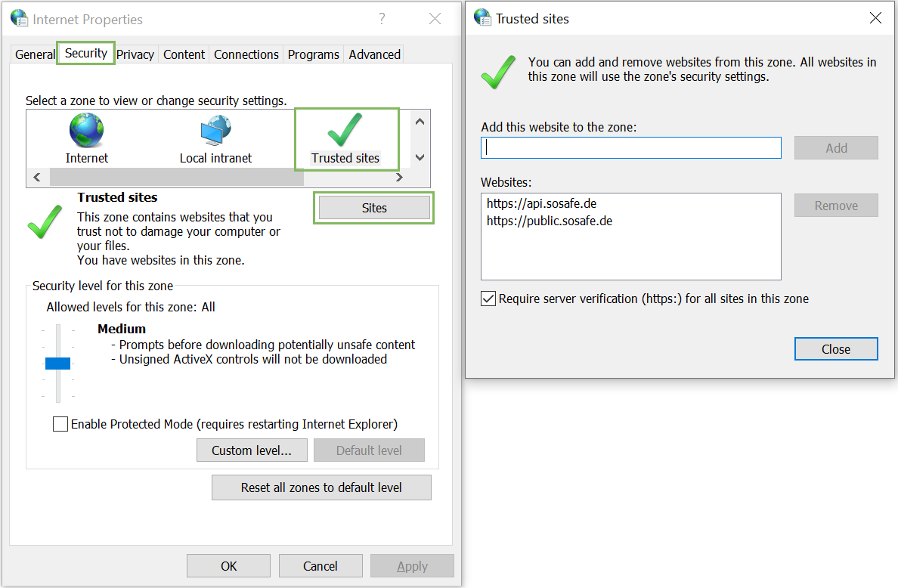This screenshot has width=898, height=588.
Task: Click the help question mark icon
Action: coord(382,19)
